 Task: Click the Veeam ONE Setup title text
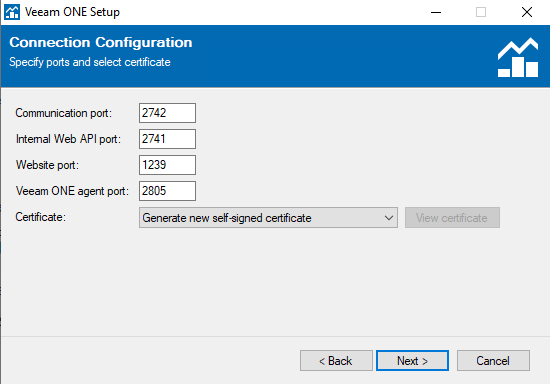tap(72, 12)
